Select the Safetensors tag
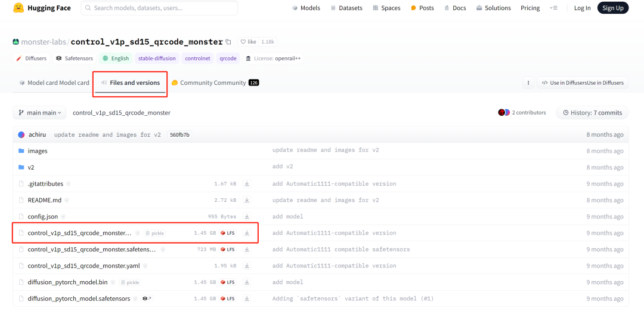The image size is (644, 323). pyautogui.click(x=75, y=59)
